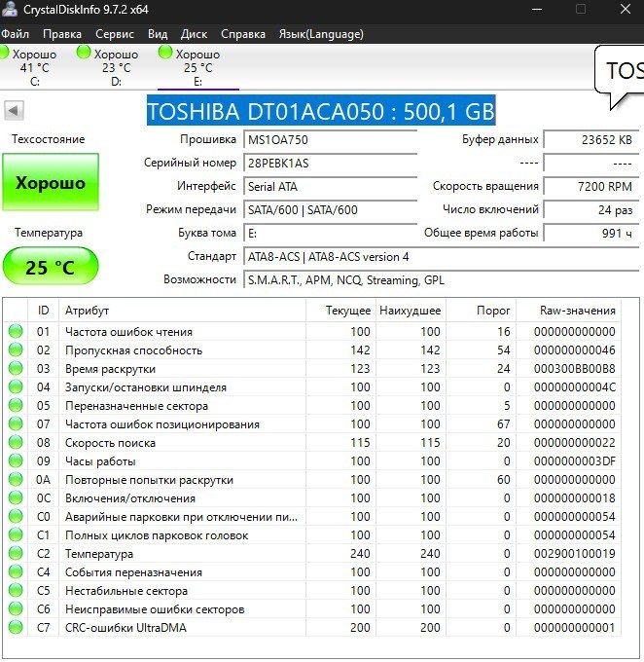Screen dimensions: 644x662
Task: Select the CRC-ошибки UltraDMA row
Action: [x=312, y=627]
